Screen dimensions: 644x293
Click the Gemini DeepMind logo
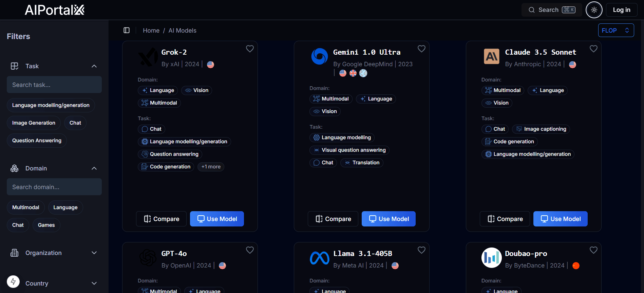pyautogui.click(x=320, y=56)
